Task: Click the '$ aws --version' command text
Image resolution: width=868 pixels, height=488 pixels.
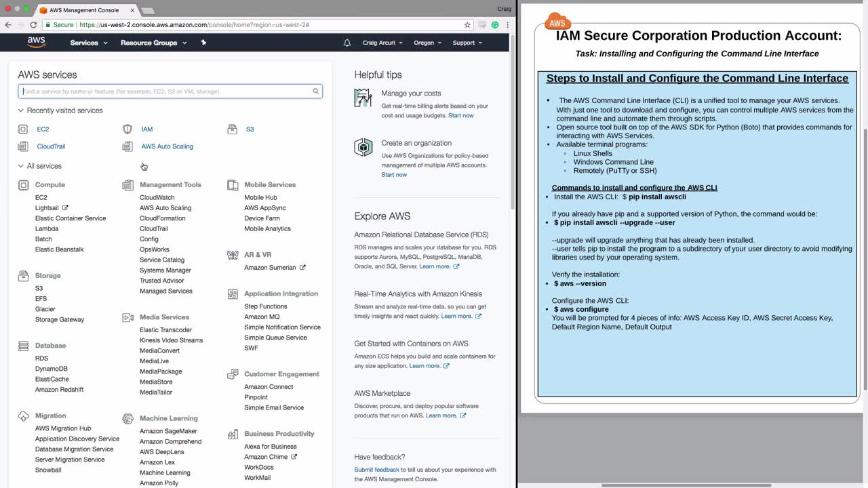Action: click(x=580, y=284)
